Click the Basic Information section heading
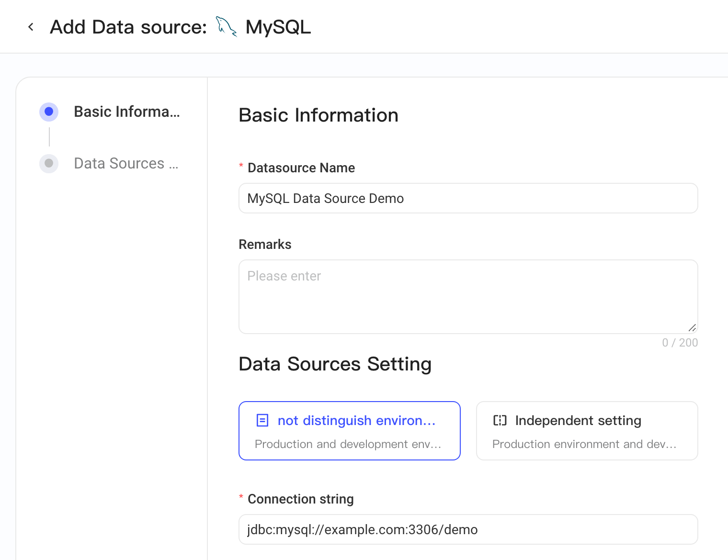Screen dimensions: 728x560 coord(318,115)
